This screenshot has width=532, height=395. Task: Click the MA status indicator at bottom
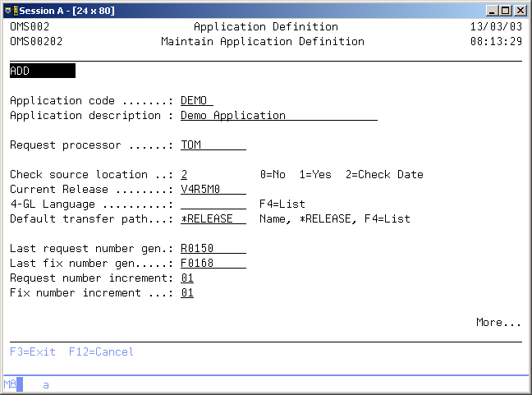tap(11, 384)
